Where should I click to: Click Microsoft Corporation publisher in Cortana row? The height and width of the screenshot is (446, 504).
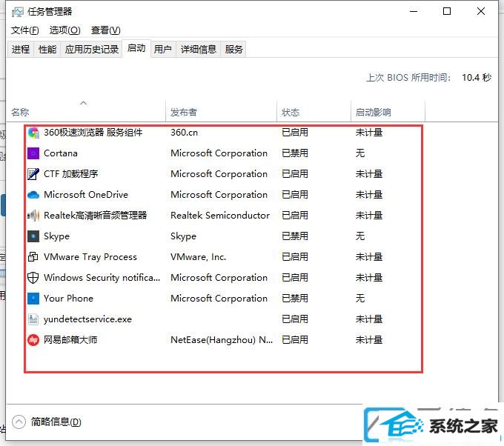tap(219, 153)
